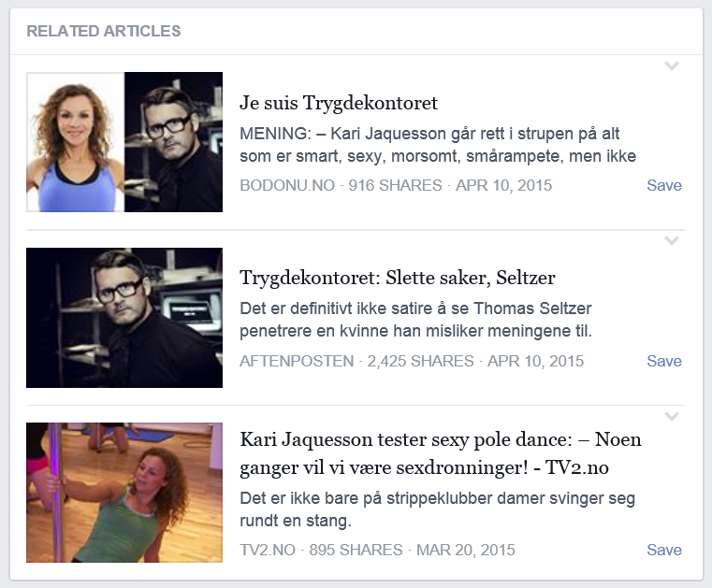Save the Je suis Trygdekontoret article
Viewport: 712px width, 588px height.
[x=664, y=185]
